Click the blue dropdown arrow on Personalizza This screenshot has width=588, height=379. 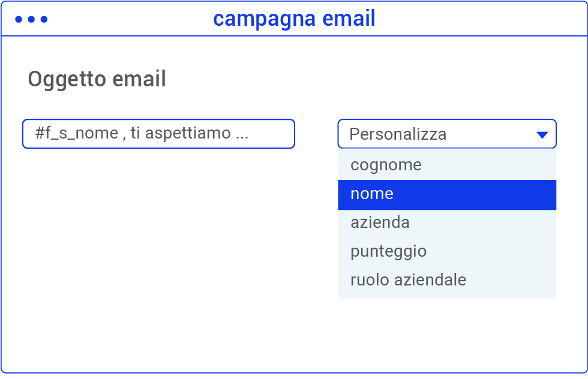coord(542,134)
